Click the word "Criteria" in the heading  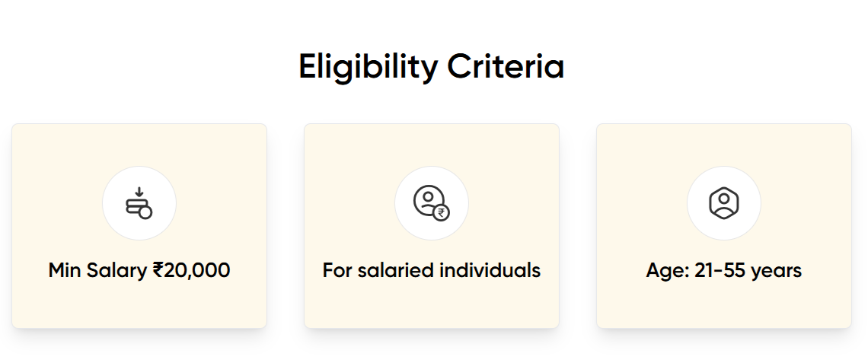point(506,67)
